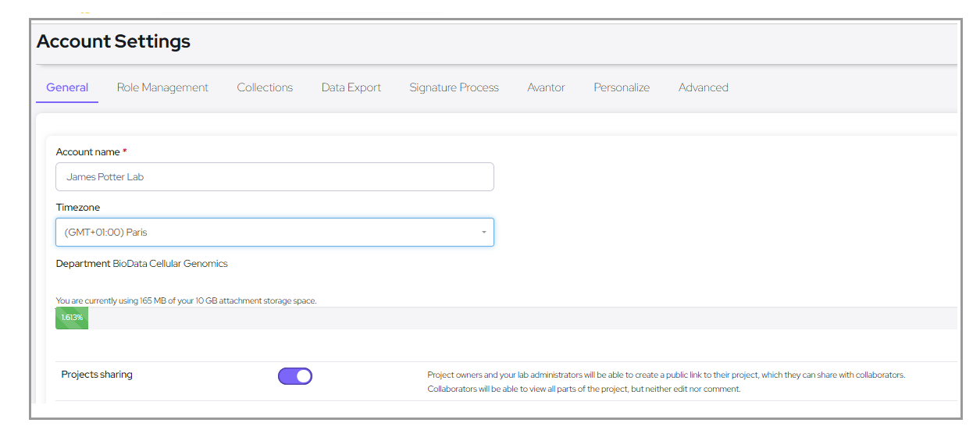Click the Timezone dropdown caret arrow
This screenshot has height=430, width=980.
tap(483, 233)
